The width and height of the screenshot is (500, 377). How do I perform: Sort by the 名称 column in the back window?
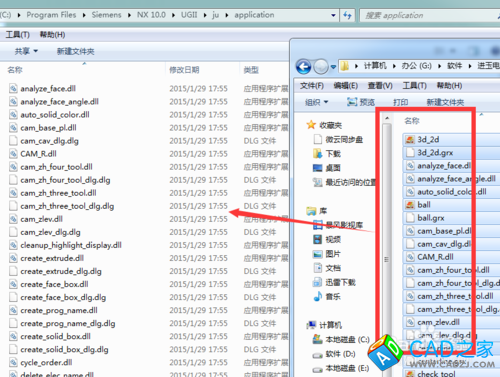coord(15,70)
